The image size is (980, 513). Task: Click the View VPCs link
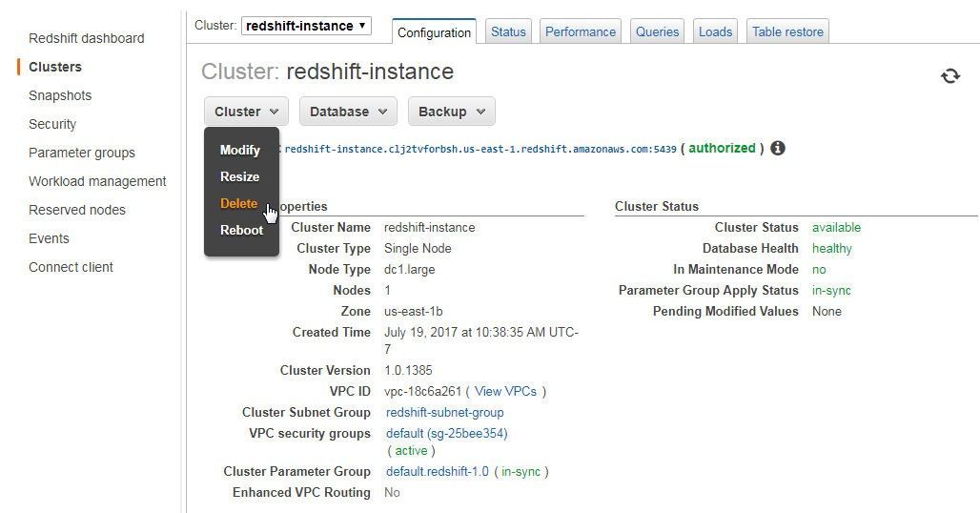[x=505, y=392]
